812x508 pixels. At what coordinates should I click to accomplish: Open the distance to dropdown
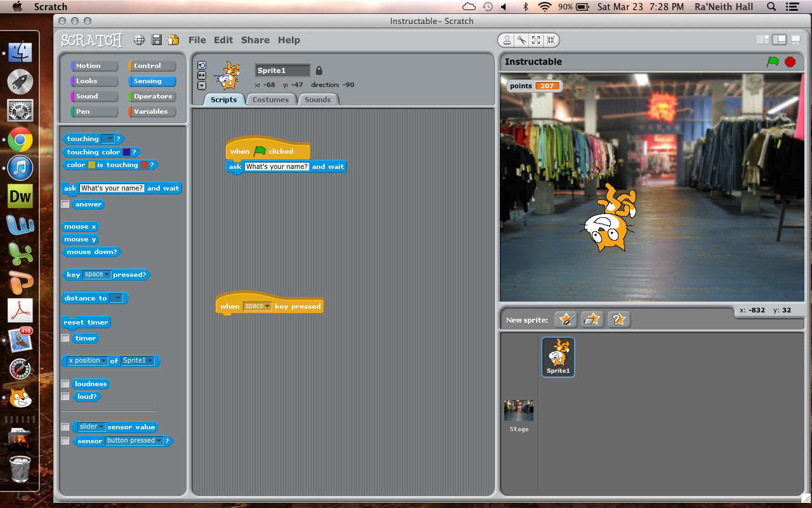(x=116, y=298)
